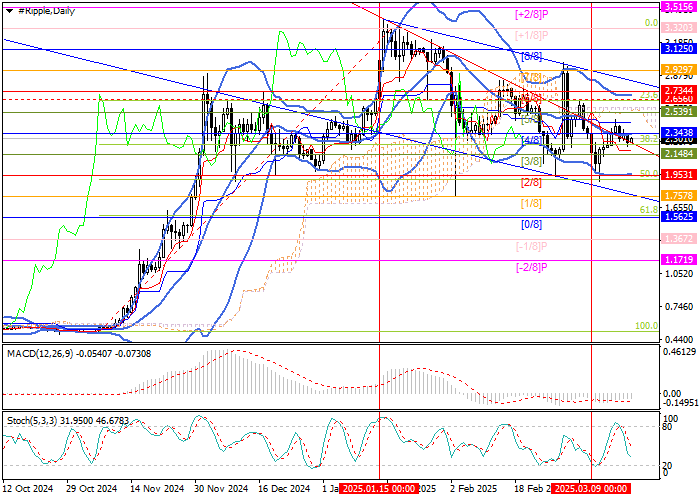
Task: Click the orange 2.9297 price tag
Action: [x=679, y=69]
